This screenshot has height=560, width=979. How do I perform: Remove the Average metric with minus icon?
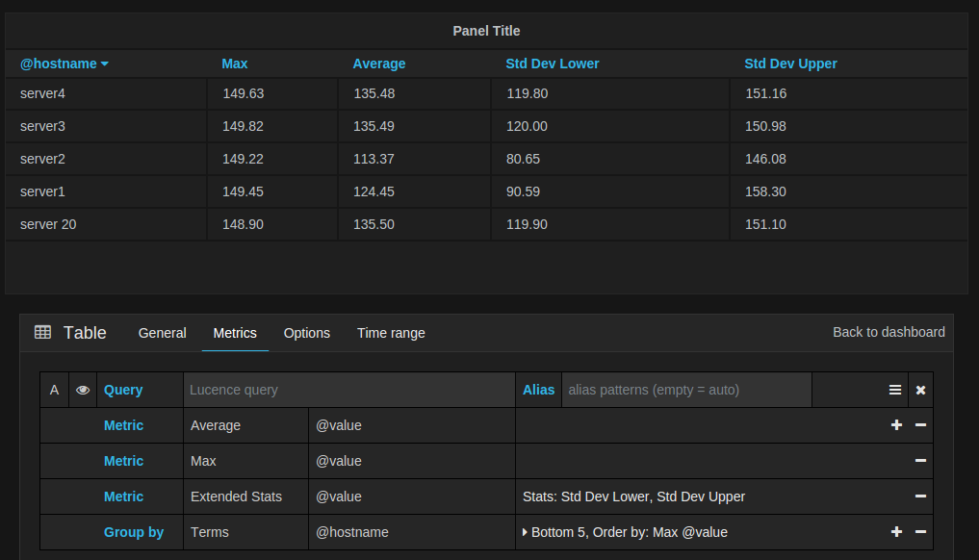coord(921,425)
